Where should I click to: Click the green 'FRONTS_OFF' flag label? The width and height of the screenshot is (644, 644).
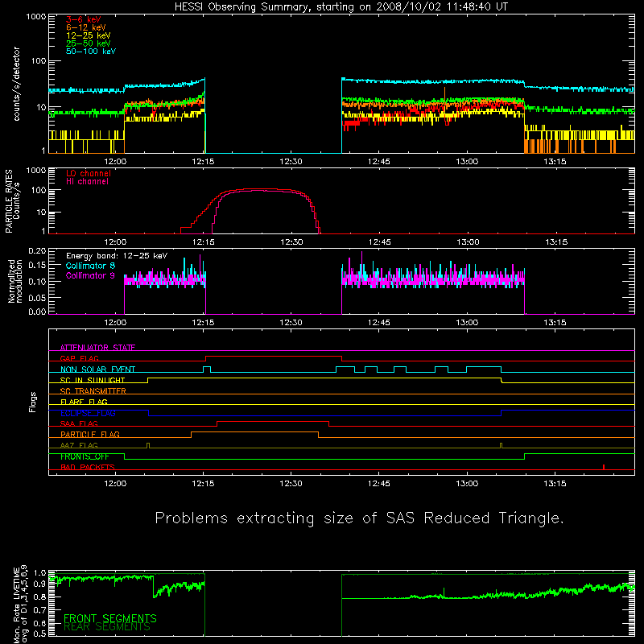(x=85, y=456)
